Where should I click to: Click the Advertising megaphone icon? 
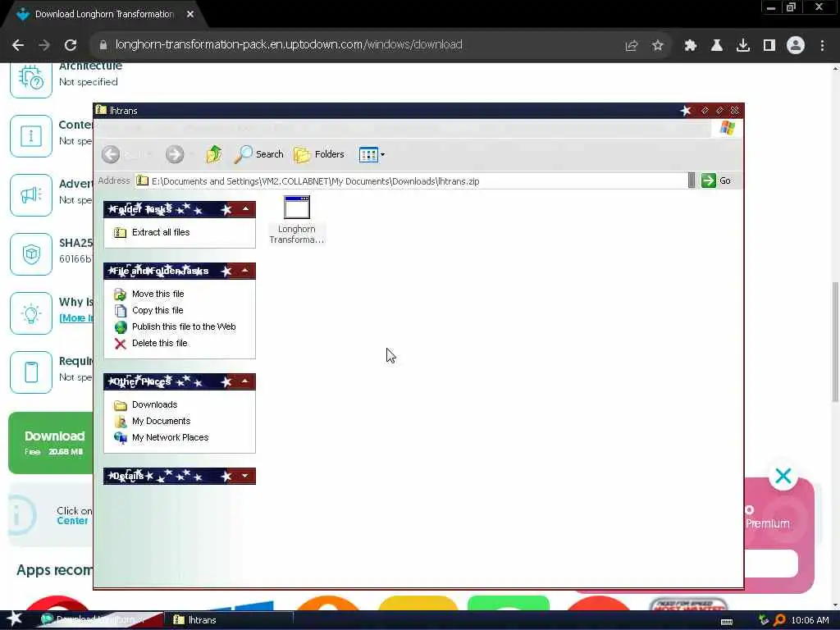point(31,195)
